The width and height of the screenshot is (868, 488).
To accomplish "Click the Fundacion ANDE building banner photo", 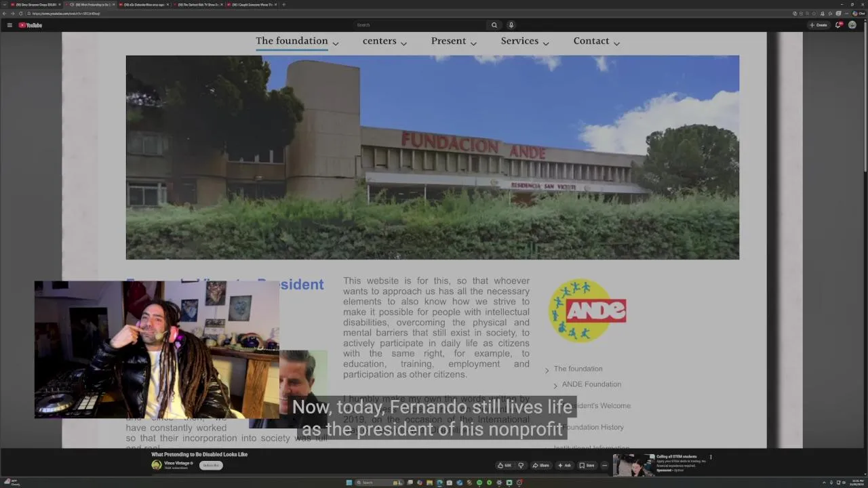I will coord(433,157).
